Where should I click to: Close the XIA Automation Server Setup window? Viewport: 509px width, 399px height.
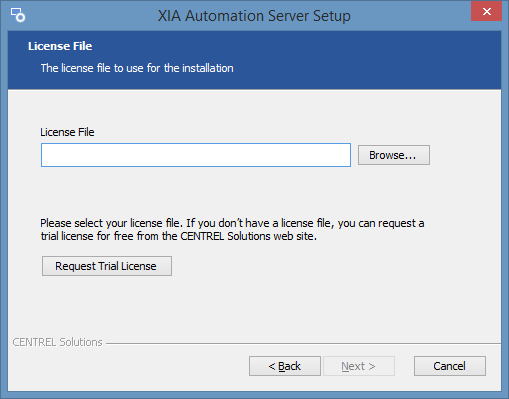486,12
